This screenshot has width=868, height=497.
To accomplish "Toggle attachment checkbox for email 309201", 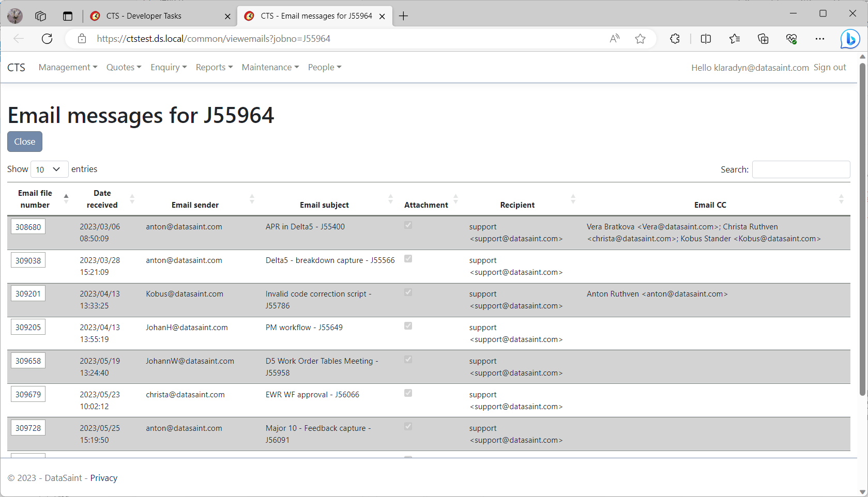I will tap(408, 292).
